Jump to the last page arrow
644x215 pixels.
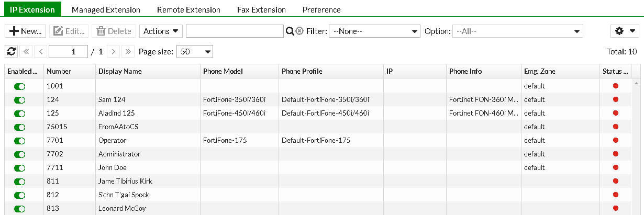(128, 52)
